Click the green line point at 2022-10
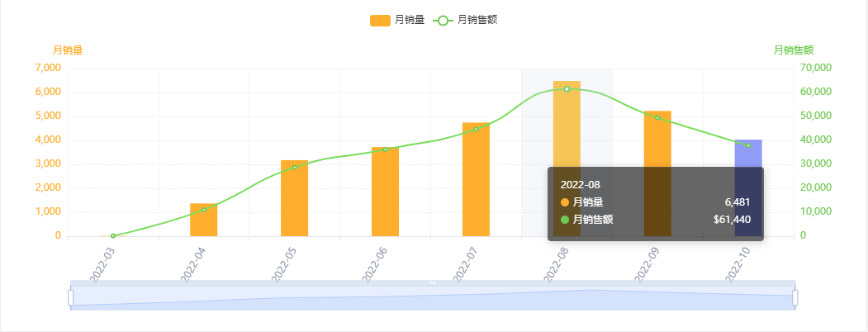 click(x=748, y=145)
